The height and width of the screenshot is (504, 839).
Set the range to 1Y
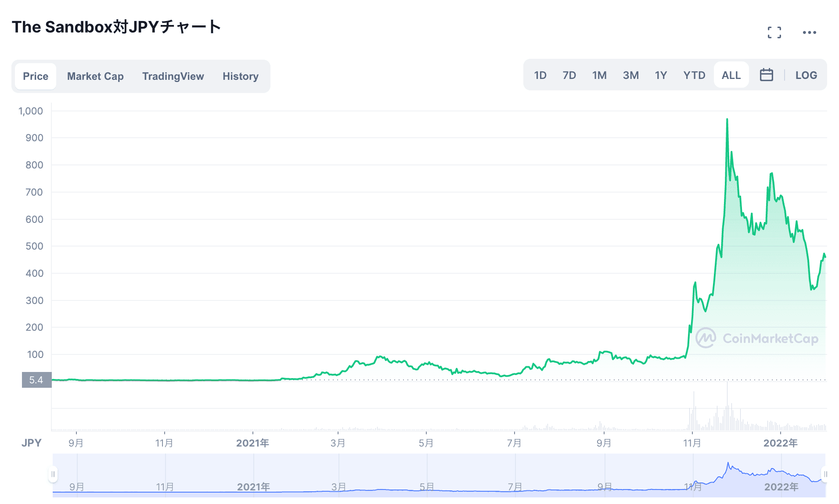(x=661, y=75)
